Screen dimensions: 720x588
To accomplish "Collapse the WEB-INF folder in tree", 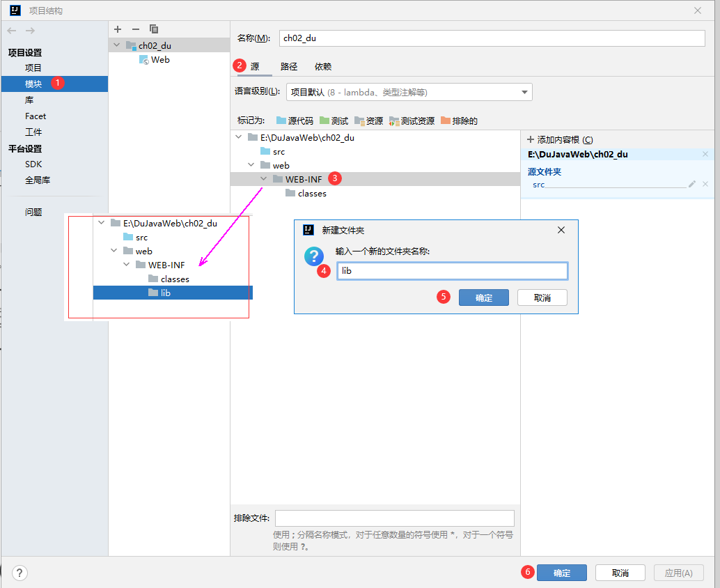I will pyautogui.click(x=264, y=179).
